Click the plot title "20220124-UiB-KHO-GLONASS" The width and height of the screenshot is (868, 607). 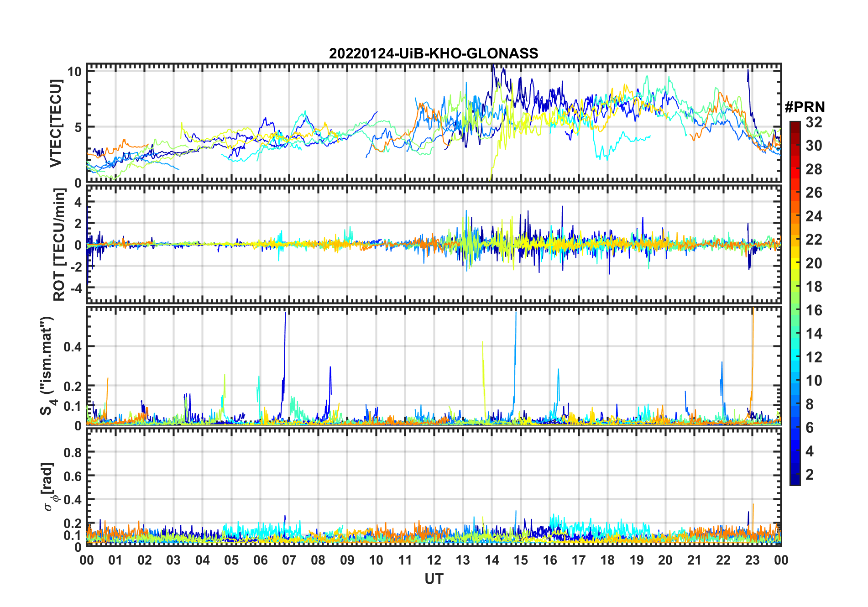(434, 54)
